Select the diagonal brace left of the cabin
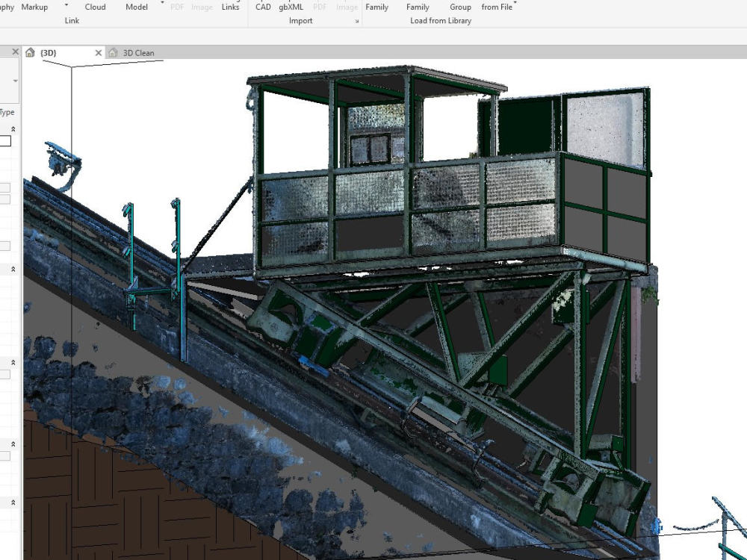747x560 pixels. [217, 224]
